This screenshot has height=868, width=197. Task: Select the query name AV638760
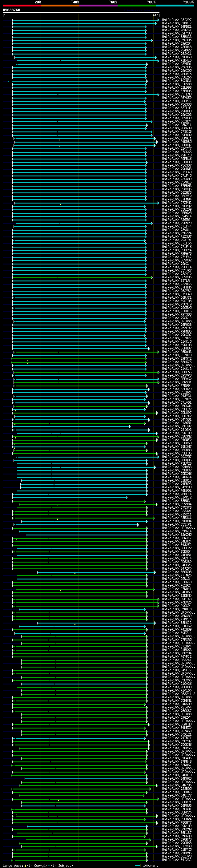[11, 10]
